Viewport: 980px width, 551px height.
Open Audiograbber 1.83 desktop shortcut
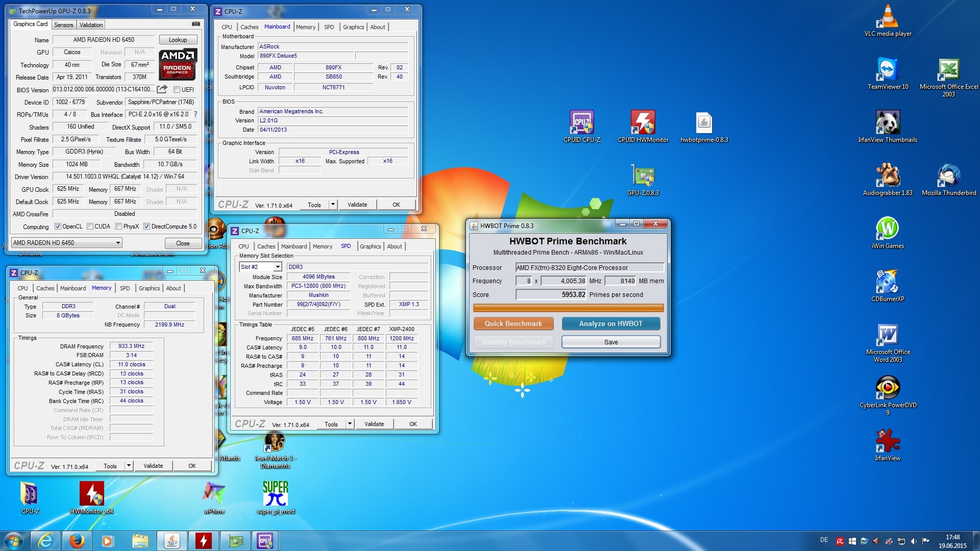click(888, 180)
